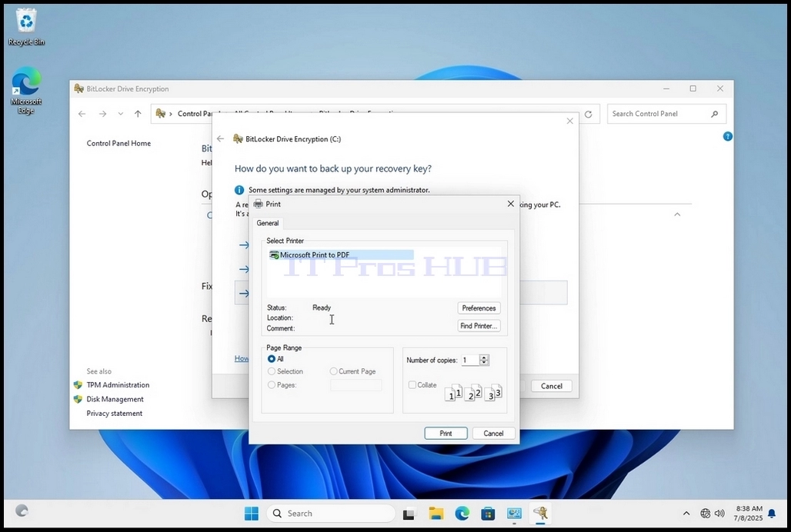
Task: Open recent locations dropdown in Control Panel
Action: point(121,114)
